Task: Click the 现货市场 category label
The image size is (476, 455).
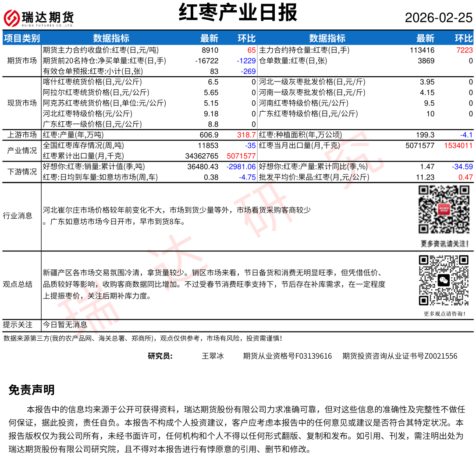Action: [x=21, y=103]
